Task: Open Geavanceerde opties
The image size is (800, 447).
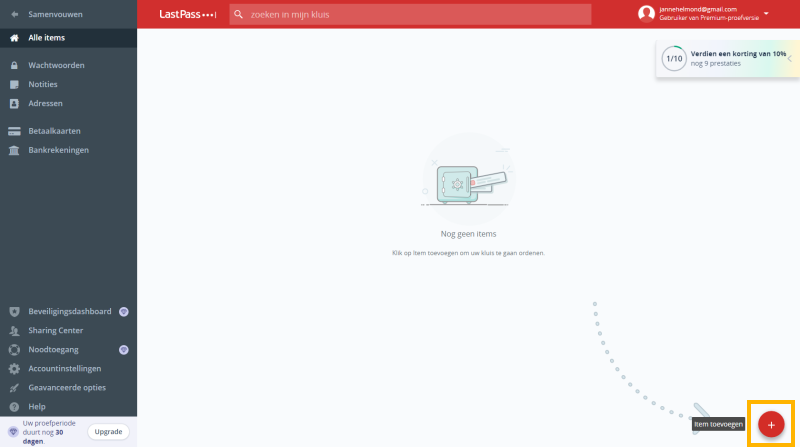Action: tap(68, 388)
